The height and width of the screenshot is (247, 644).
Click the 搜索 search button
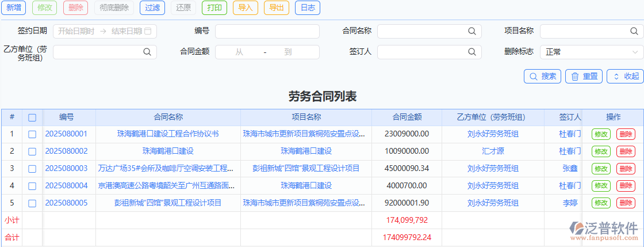(543, 77)
